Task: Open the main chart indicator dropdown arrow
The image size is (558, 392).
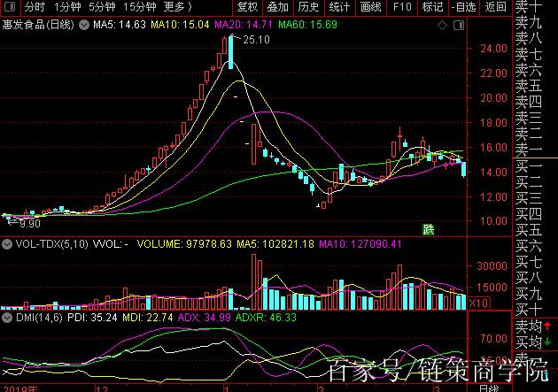Action: pos(84,25)
